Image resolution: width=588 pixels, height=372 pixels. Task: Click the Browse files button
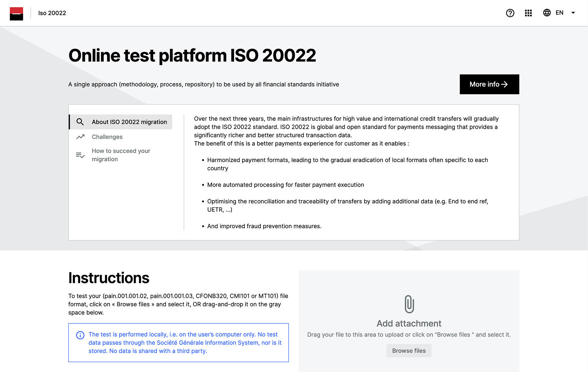(x=409, y=351)
